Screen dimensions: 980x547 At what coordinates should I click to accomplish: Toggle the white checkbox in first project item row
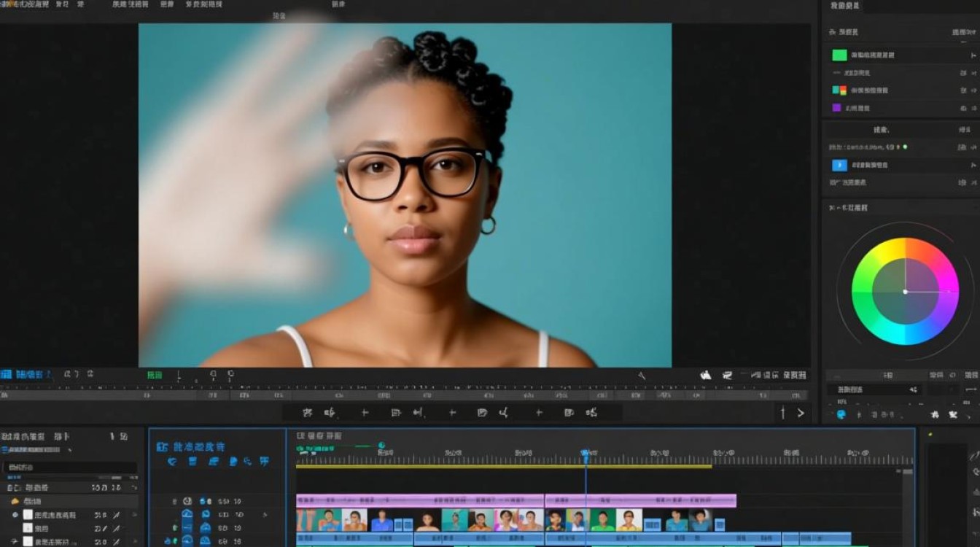[x=28, y=514]
